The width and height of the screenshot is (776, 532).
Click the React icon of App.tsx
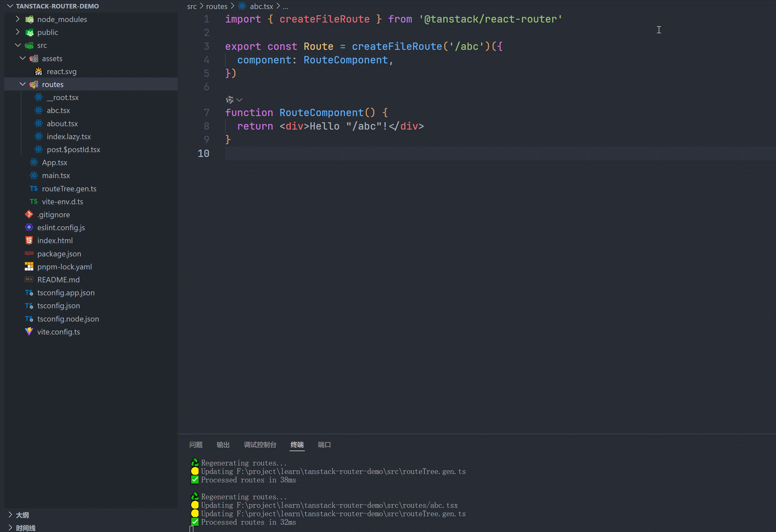click(x=34, y=162)
